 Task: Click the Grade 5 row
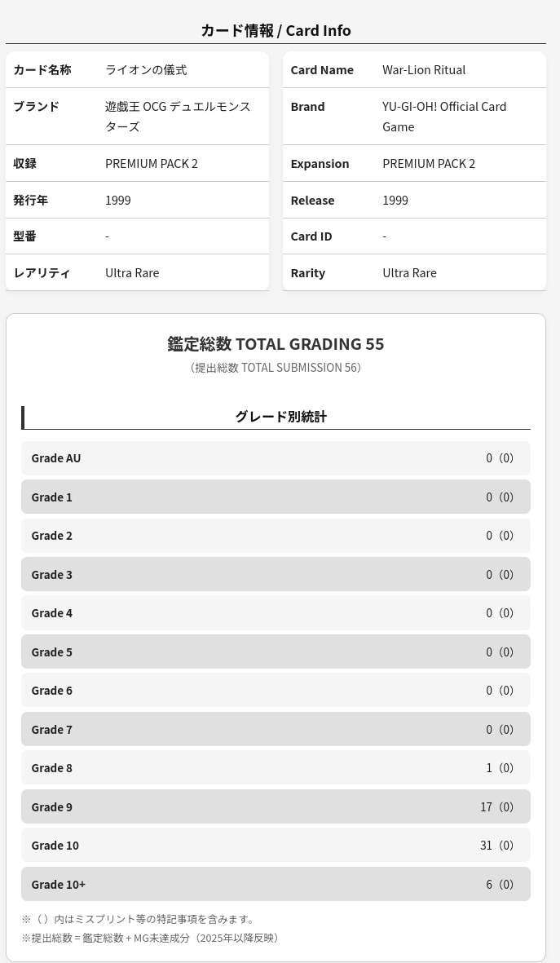pos(276,652)
